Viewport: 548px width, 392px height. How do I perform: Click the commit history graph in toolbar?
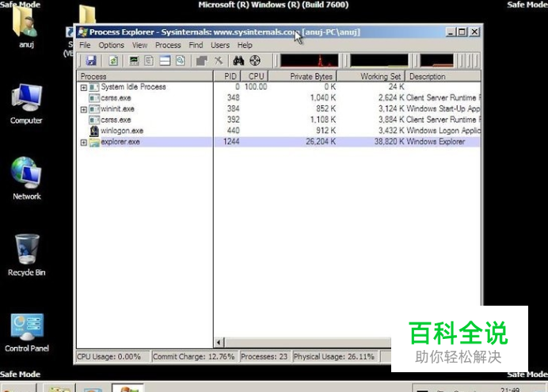click(379, 60)
